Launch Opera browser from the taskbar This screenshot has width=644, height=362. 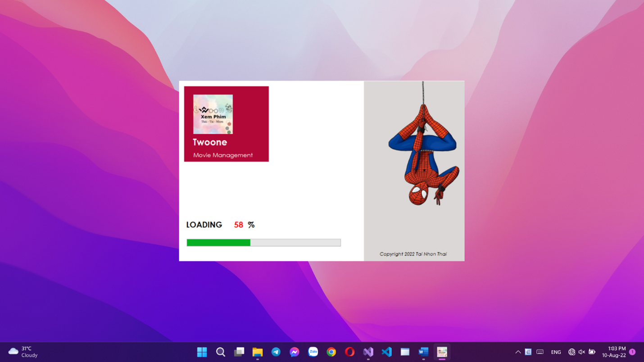coord(349,352)
